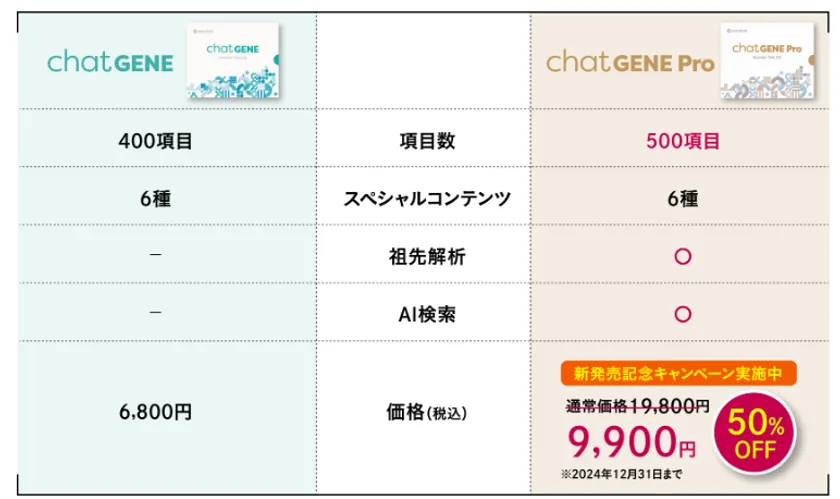Click the circle mark in the AI検索 row
840x499 pixels.
pyautogui.click(x=683, y=314)
